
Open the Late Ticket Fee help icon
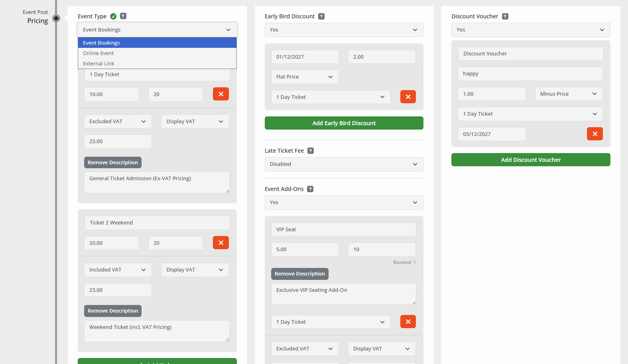(311, 151)
